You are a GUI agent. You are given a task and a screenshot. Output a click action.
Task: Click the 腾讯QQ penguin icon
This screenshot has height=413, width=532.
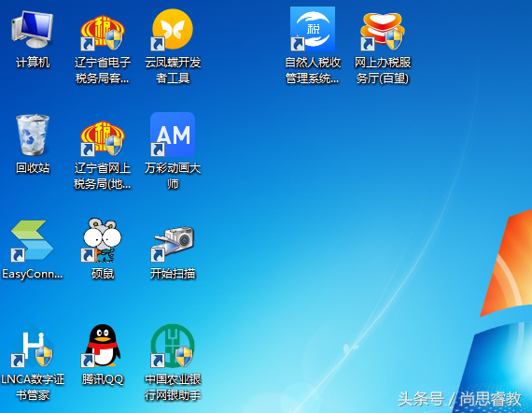[102, 346]
